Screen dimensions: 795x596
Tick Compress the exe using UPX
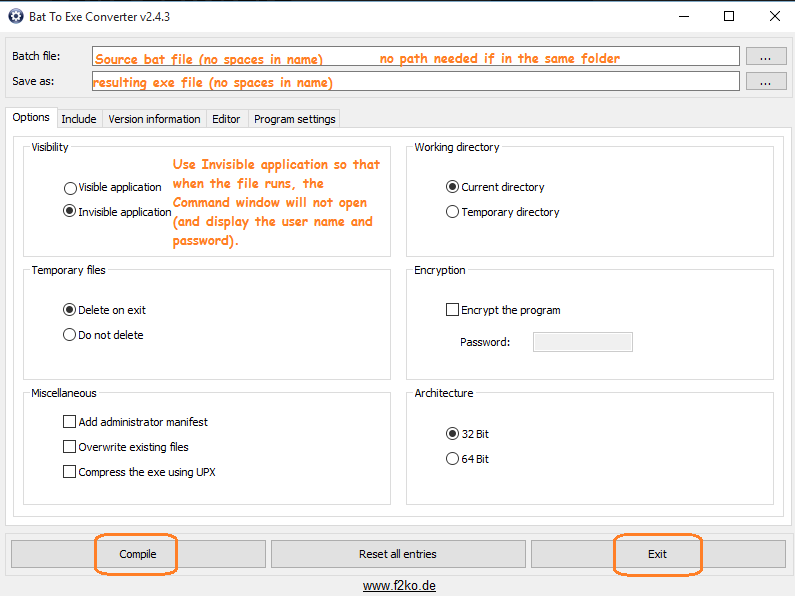70,472
